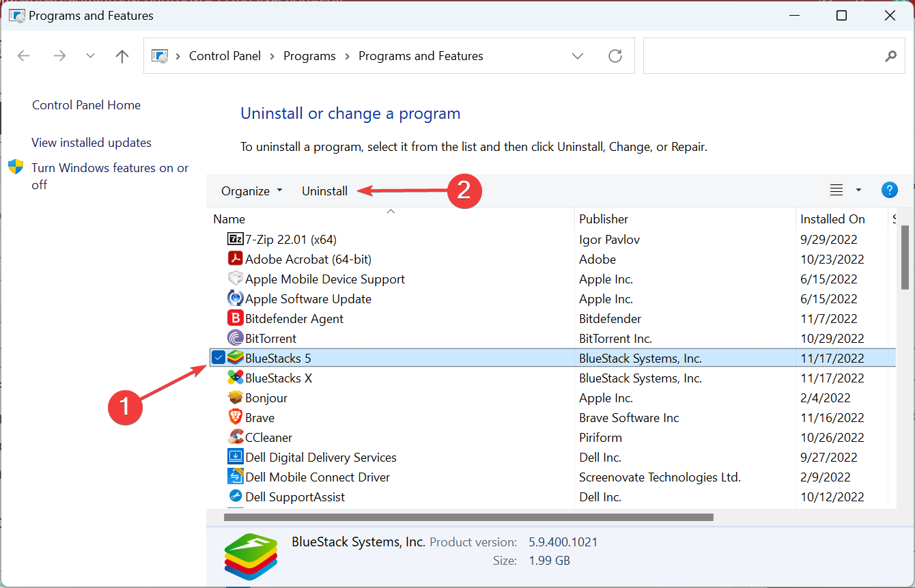Click the blue help question mark icon
This screenshot has width=915, height=588.
889,191
